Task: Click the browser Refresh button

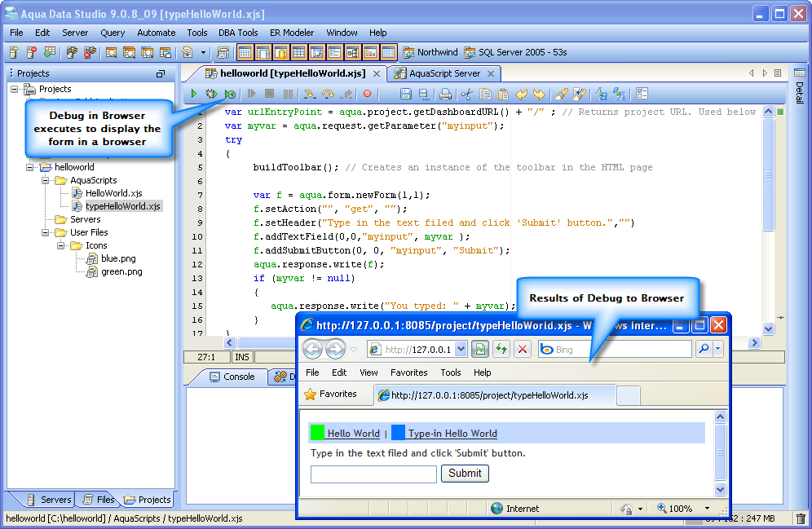Action: tap(501, 350)
